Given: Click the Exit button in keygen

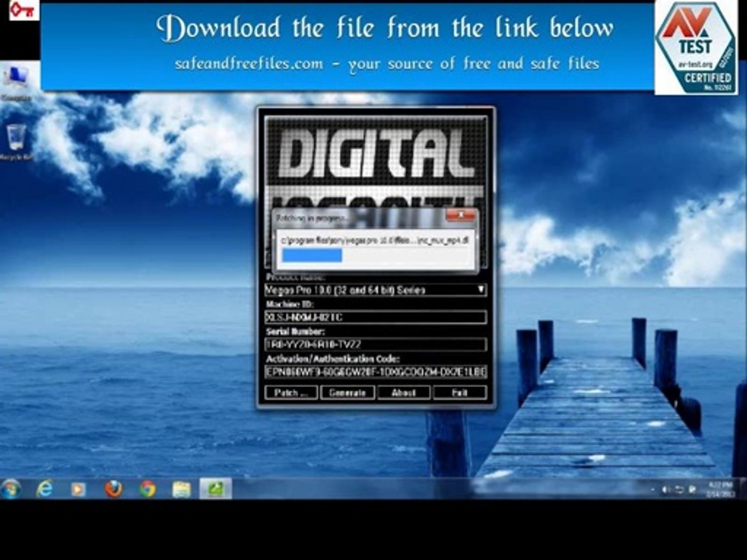Looking at the screenshot, I should click(x=460, y=393).
